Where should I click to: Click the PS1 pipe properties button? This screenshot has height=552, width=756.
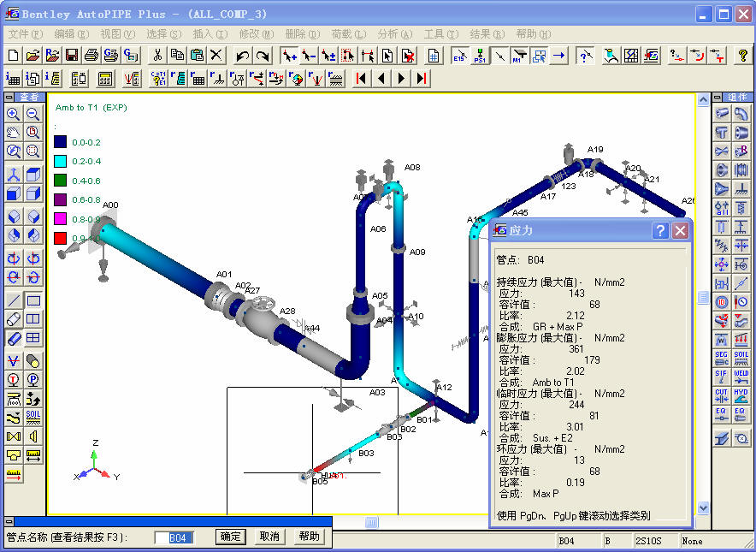tap(479, 56)
